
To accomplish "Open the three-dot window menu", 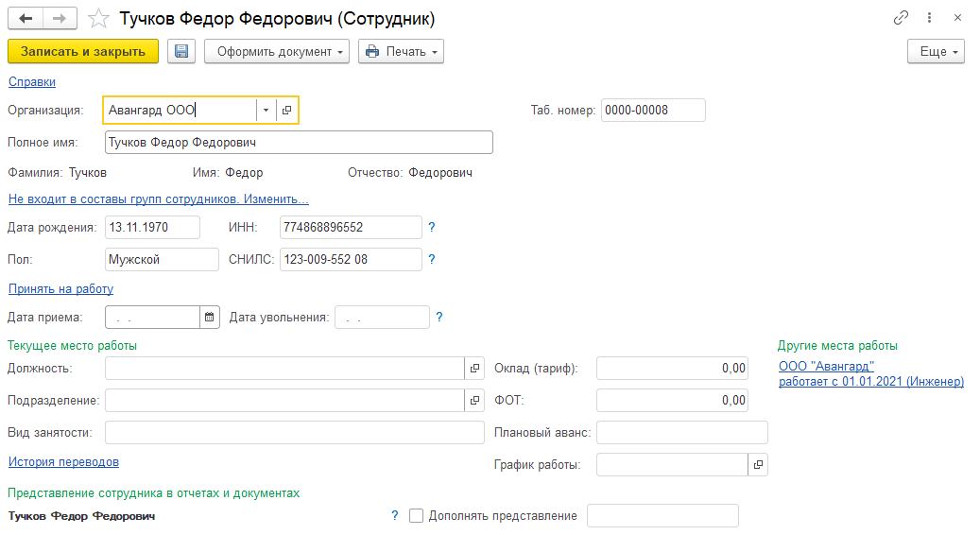I will click(930, 19).
